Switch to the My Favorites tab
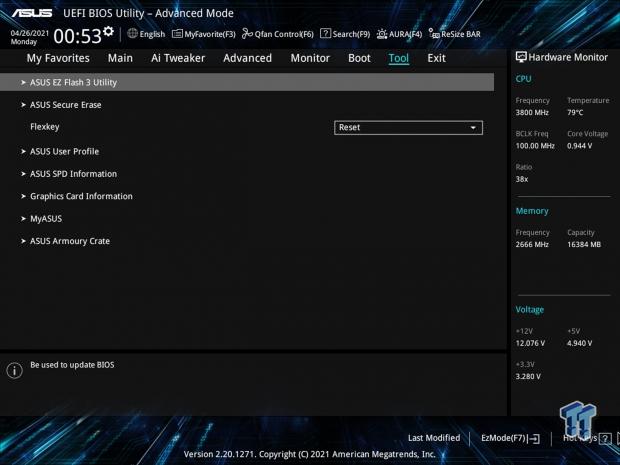 tap(58, 58)
